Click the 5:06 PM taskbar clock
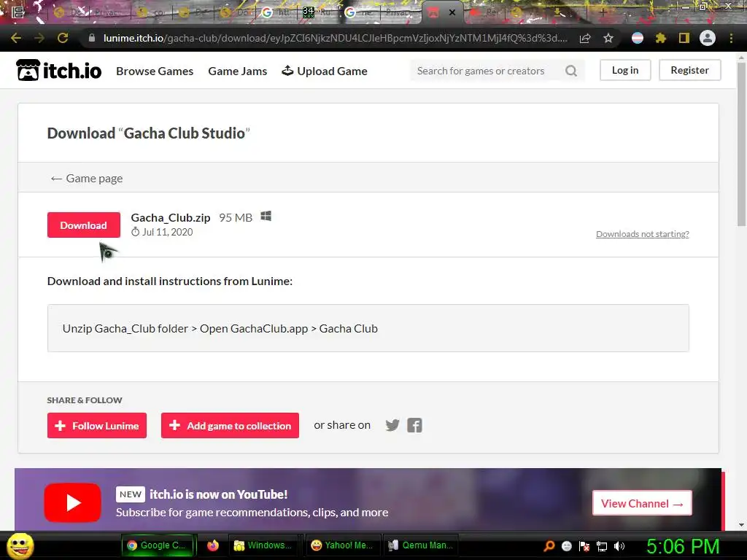 tap(683, 546)
